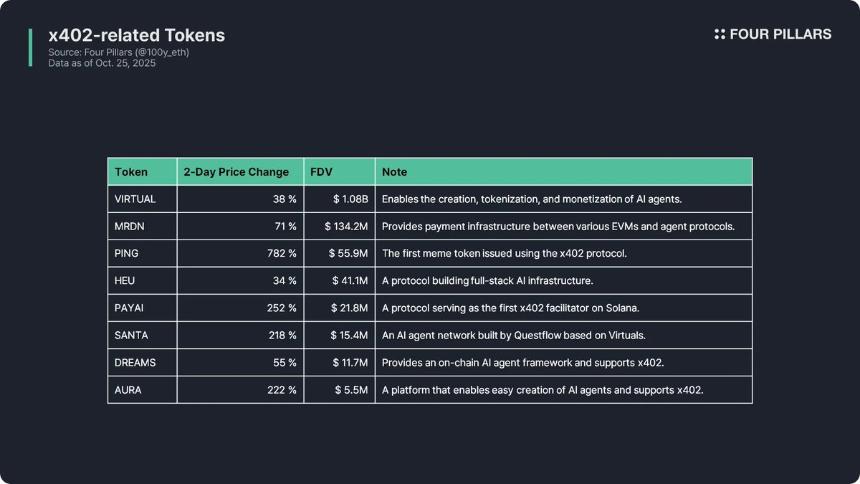Click the PING token cell

[127, 254]
